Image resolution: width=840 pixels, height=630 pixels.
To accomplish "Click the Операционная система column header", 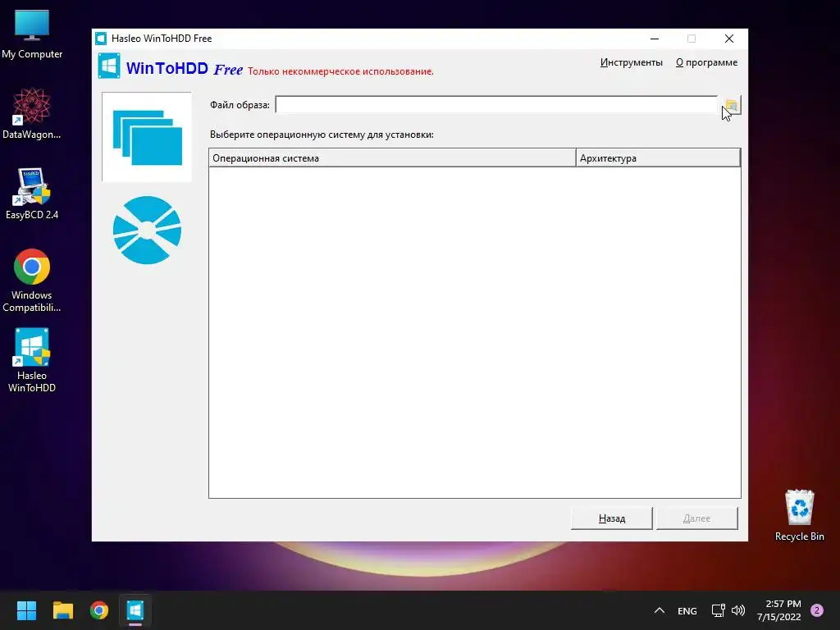I will tap(392, 158).
